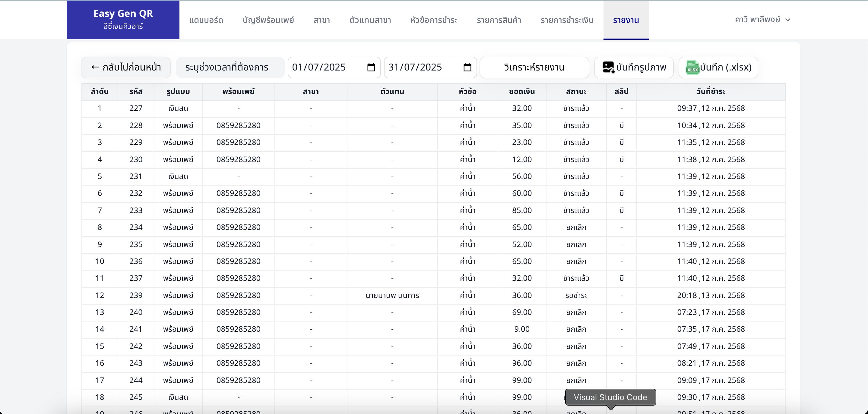Click calendar icon in start date field
This screenshot has width=868, height=414.
[371, 67]
